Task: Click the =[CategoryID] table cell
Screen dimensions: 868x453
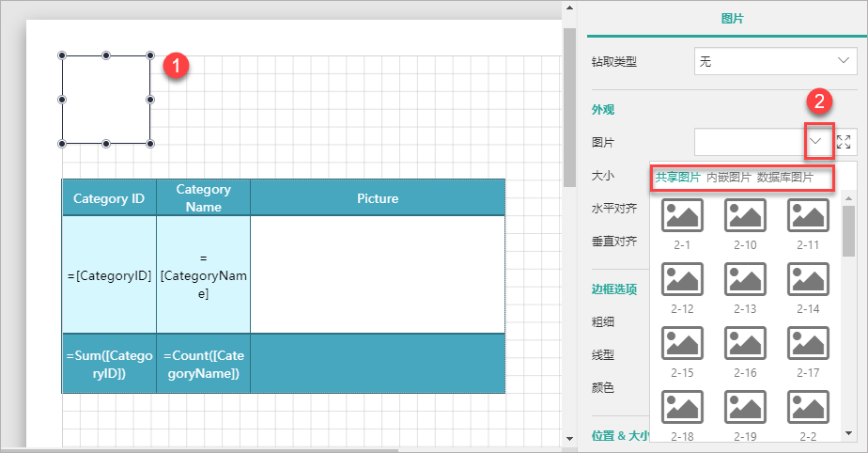Action: point(109,275)
